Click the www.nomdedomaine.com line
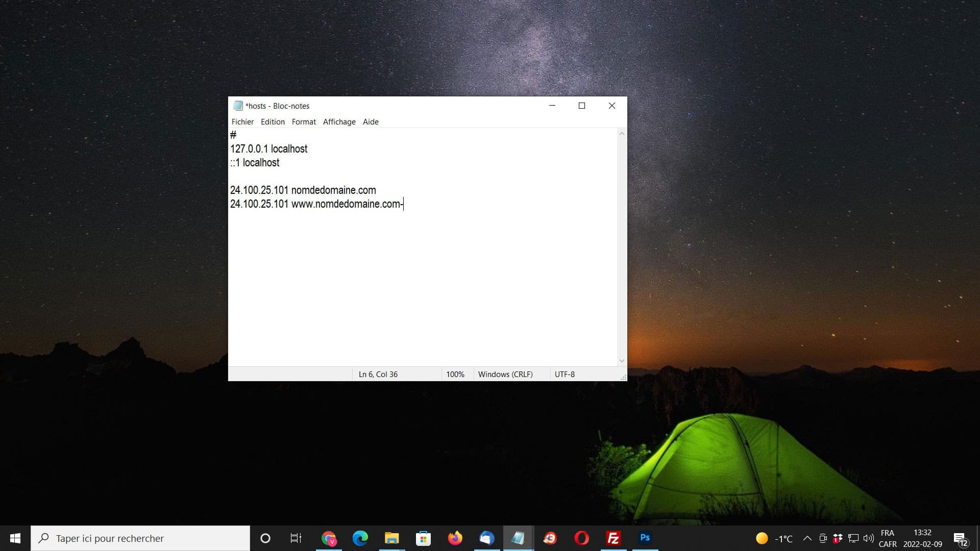The image size is (980, 551). pos(316,204)
